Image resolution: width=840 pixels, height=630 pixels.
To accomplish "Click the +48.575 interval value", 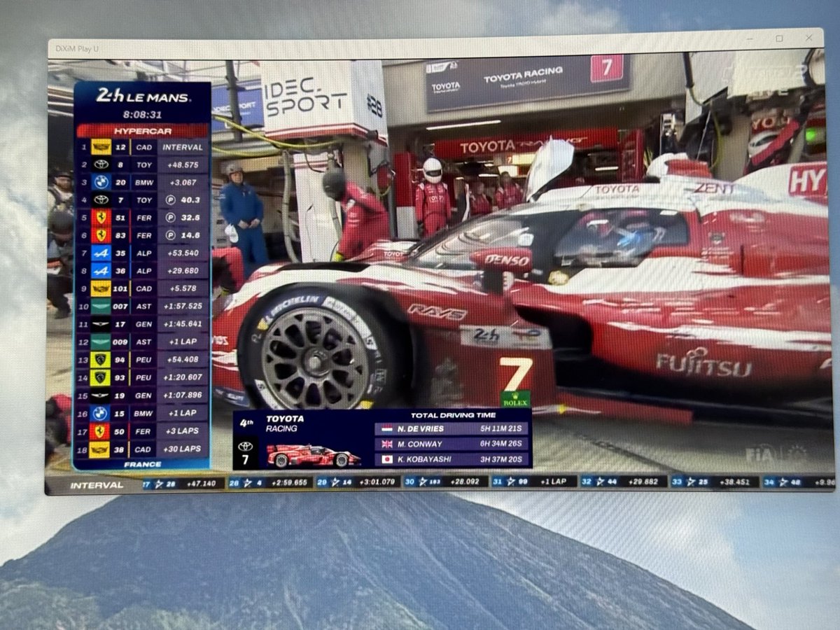I will 183,164.
